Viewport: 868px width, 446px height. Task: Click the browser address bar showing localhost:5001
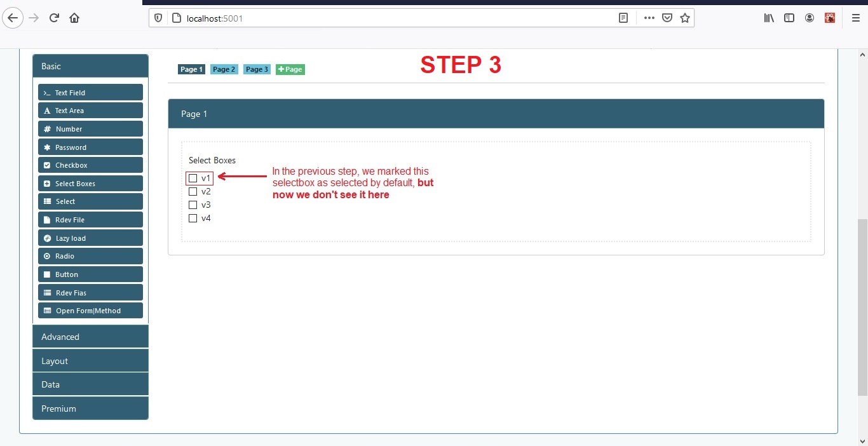(x=213, y=18)
